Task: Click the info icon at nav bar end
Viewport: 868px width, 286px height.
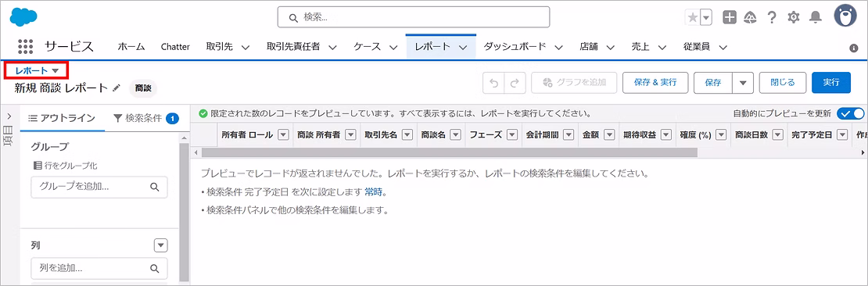Action: point(853,48)
